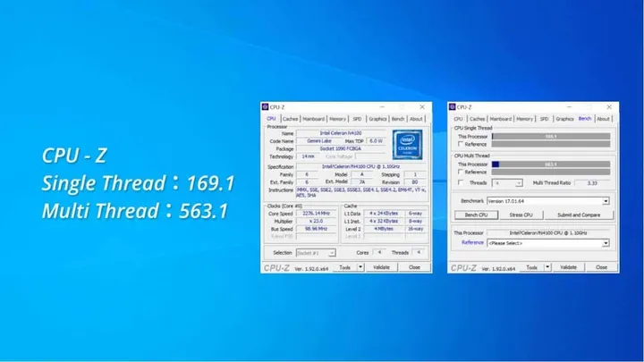644x362 pixels.
Task: Click Multi Thread This Processor score bar
Action: pyautogui.click(x=551, y=164)
